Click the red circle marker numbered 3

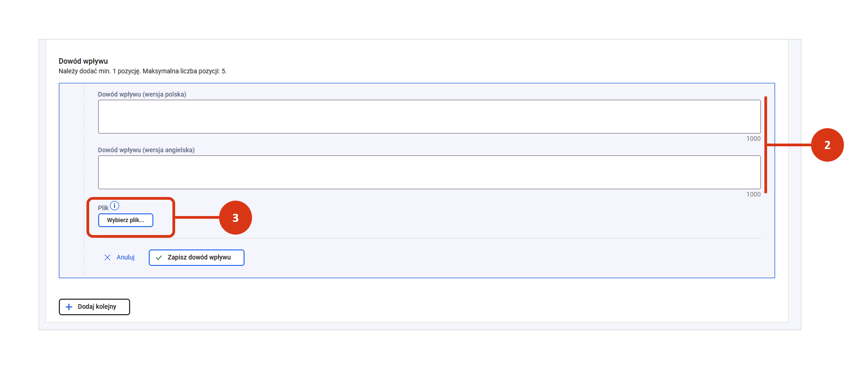click(x=235, y=218)
